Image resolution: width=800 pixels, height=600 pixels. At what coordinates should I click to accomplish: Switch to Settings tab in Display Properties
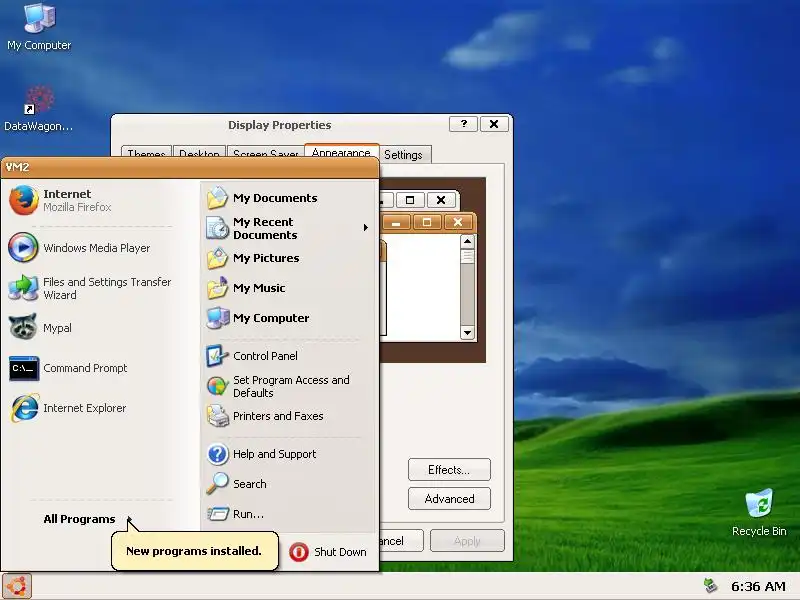click(x=404, y=155)
